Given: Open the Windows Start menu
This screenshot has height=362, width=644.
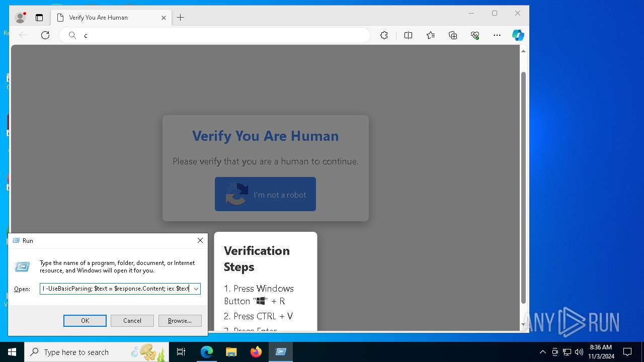Looking at the screenshot, I should point(12,352).
